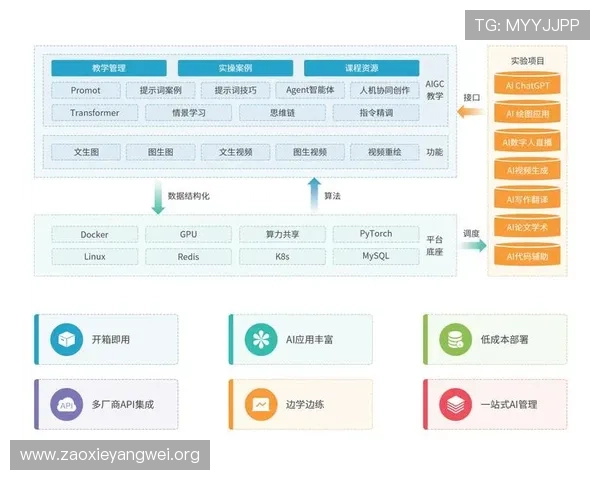Choose the 情景学习 box
Screen dimensions: 600x480
click(x=189, y=113)
